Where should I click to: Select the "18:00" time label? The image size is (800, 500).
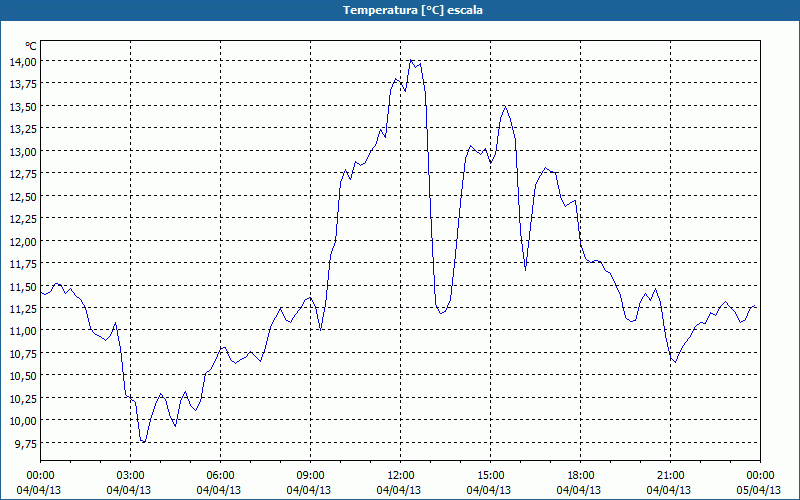(x=581, y=476)
